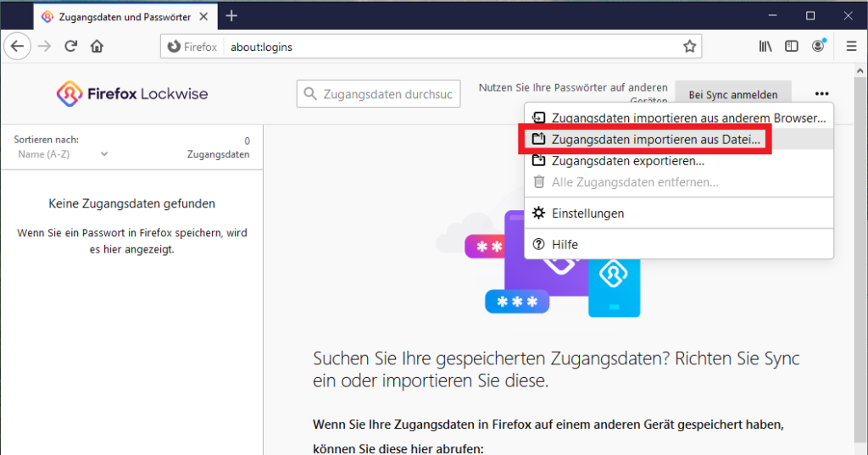Image resolution: width=868 pixels, height=455 pixels.
Task: Click the Keine Zugangsdaten gefunden text
Action: (131, 203)
